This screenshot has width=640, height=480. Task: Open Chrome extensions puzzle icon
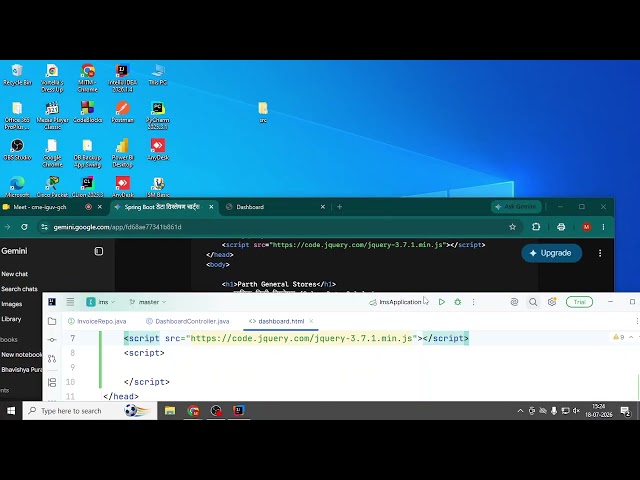536,227
